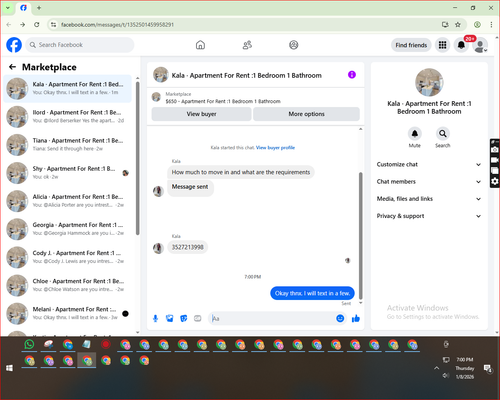Click the purple conversation info icon
The height and width of the screenshot is (400, 500).
click(x=352, y=75)
